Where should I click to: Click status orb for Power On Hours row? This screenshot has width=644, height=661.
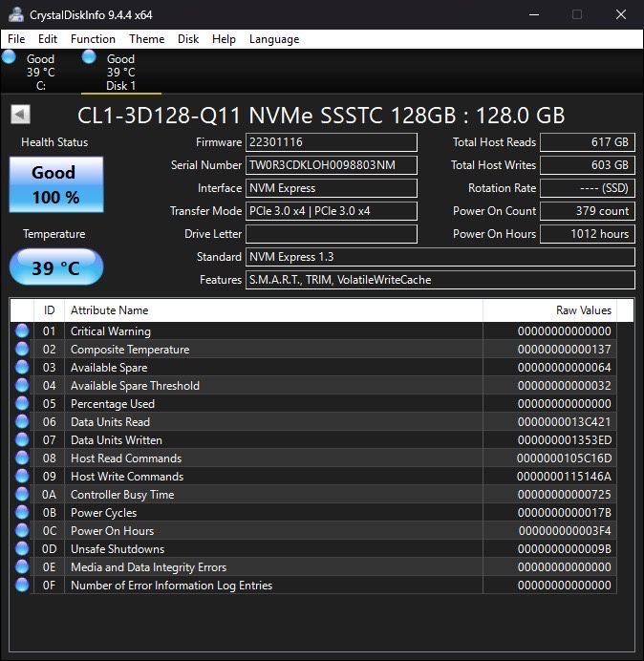22,530
